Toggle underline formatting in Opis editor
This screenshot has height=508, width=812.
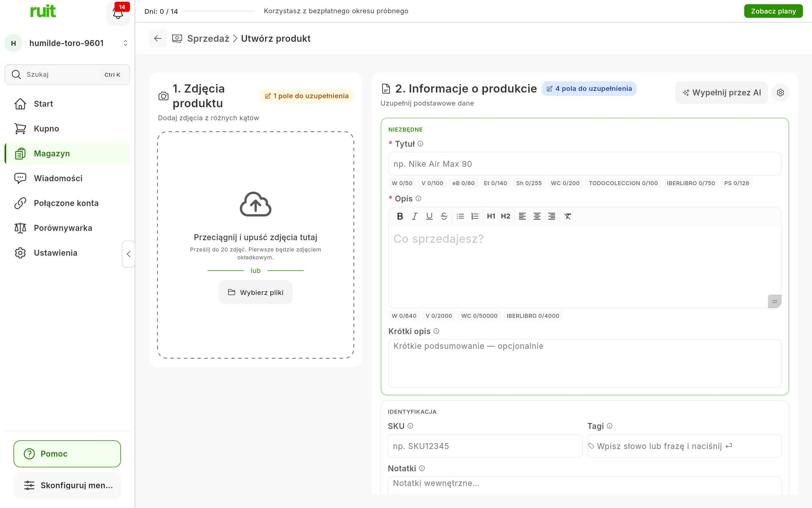coord(429,216)
